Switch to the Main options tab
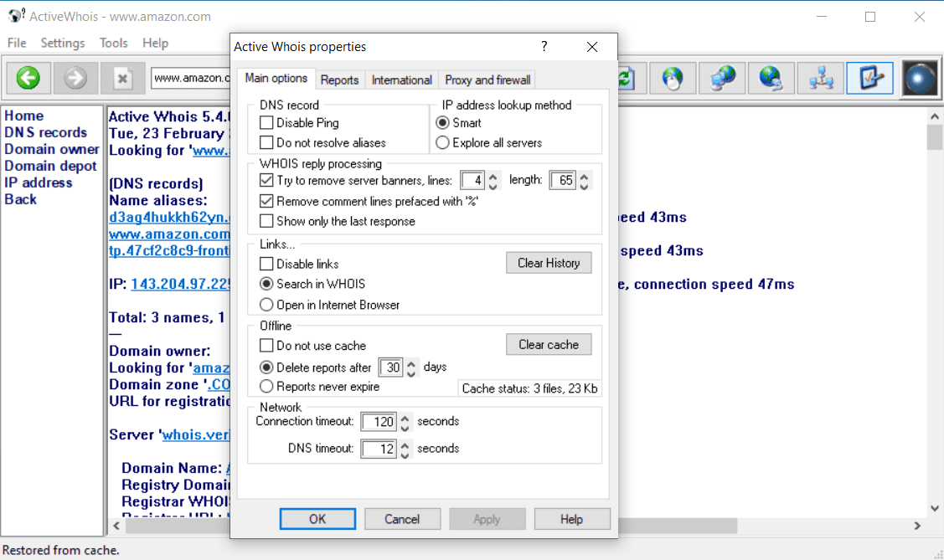The height and width of the screenshot is (560, 944). tap(276, 78)
